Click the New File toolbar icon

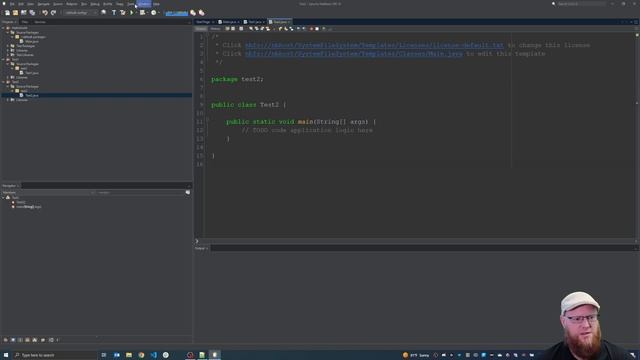pyautogui.click(x=7, y=13)
